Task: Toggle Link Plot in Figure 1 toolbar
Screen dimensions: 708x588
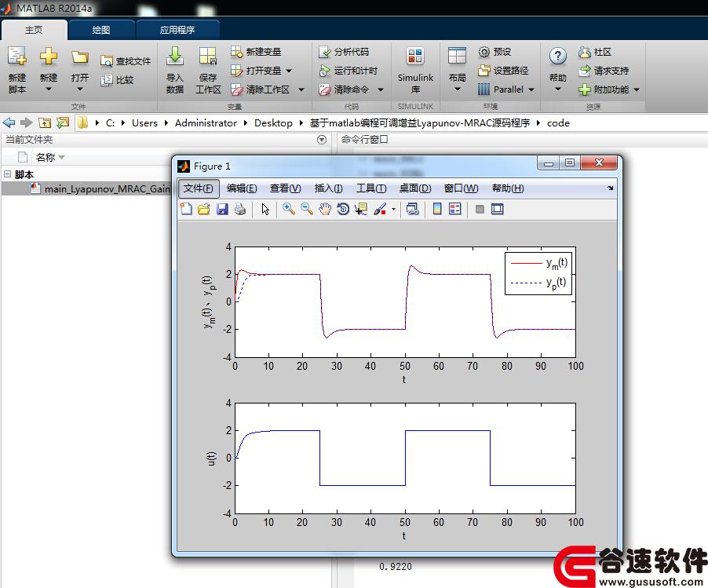Action: pos(412,209)
